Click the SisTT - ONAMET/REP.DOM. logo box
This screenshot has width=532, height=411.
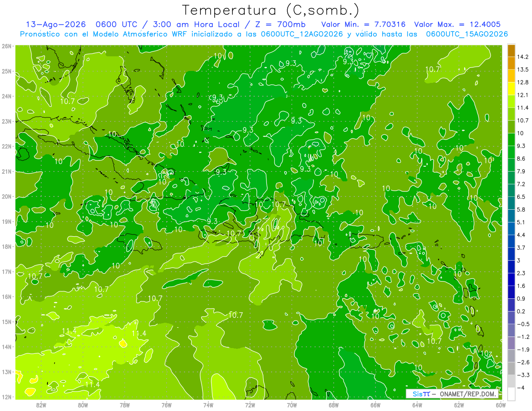pyautogui.click(x=452, y=394)
